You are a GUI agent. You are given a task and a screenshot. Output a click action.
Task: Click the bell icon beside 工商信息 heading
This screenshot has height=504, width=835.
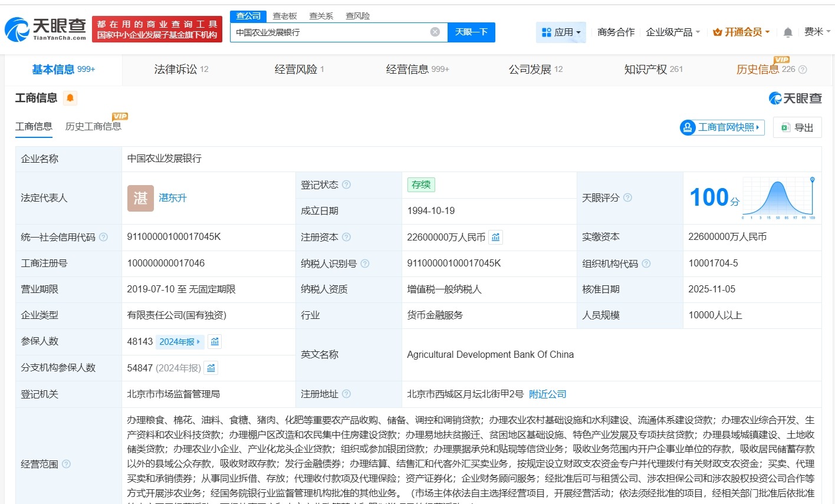(x=70, y=98)
